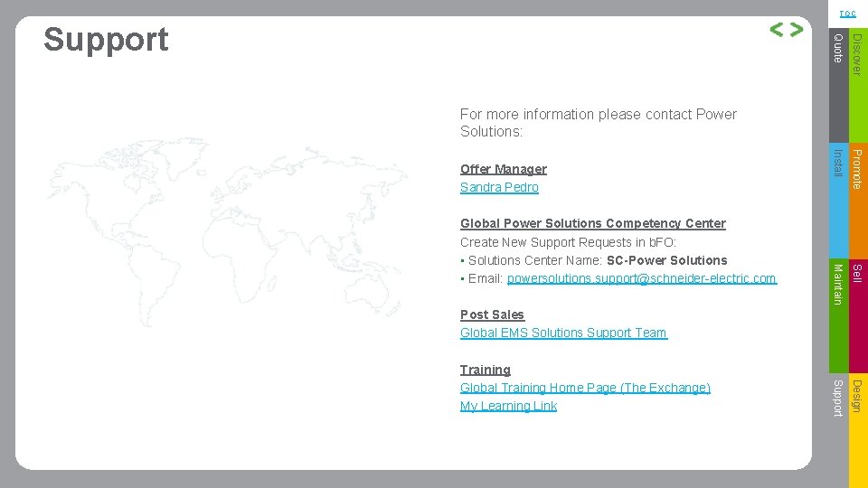Click the world map image

(227, 231)
